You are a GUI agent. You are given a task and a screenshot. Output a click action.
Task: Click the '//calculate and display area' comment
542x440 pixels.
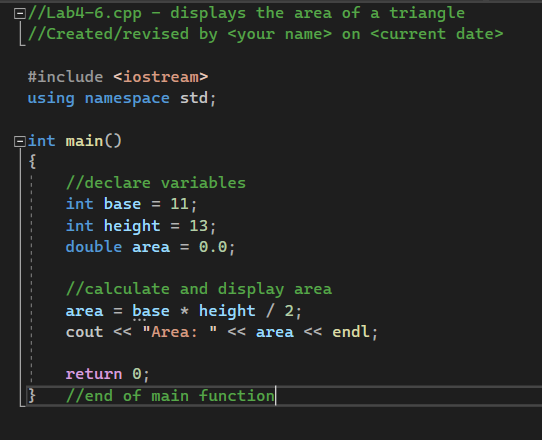click(x=199, y=289)
